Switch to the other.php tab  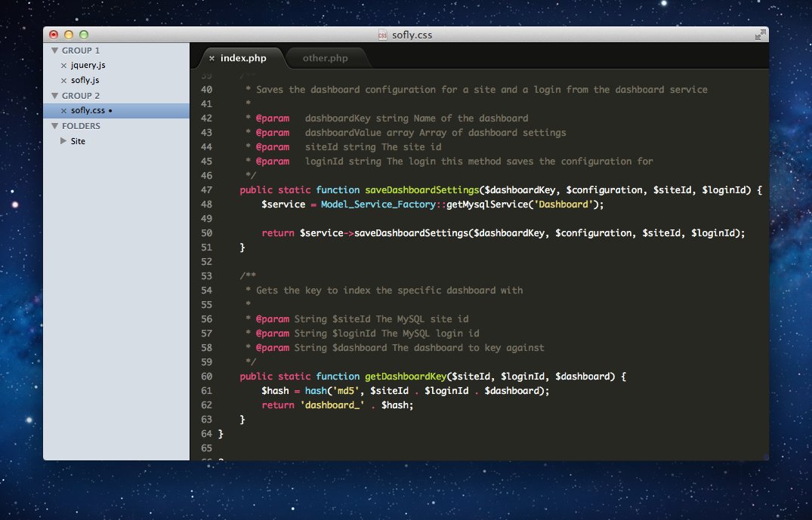[x=326, y=58]
